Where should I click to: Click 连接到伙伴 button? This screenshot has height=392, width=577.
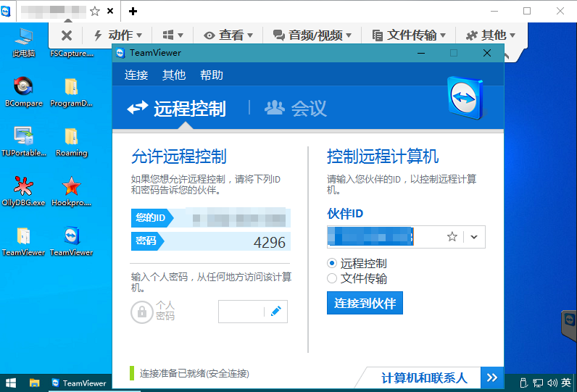point(365,303)
